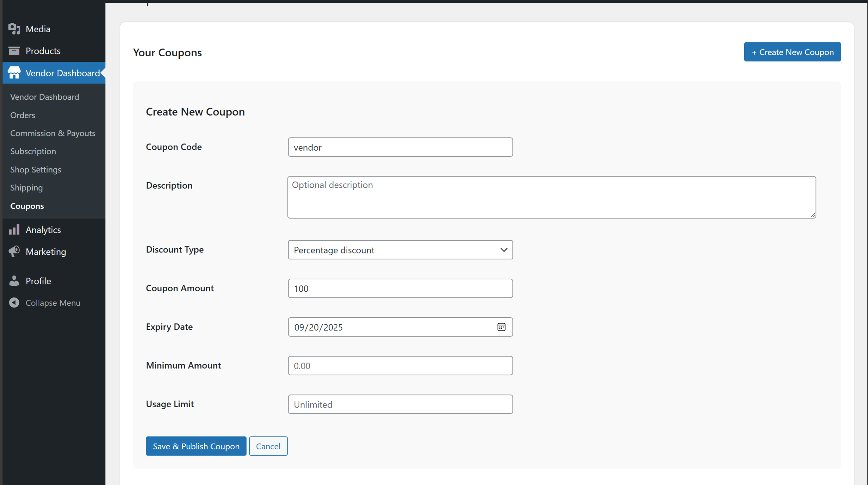Open the Profile menu

[54, 281]
